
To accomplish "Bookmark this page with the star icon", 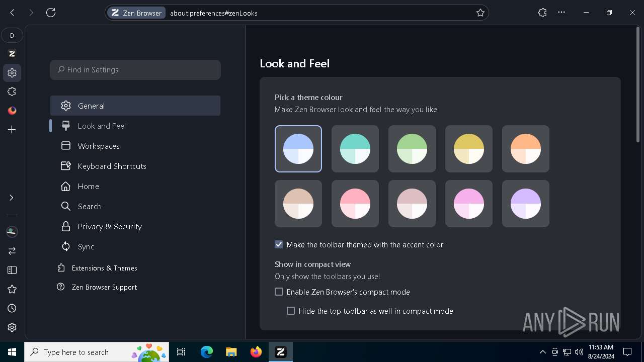I will pos(480,13).
